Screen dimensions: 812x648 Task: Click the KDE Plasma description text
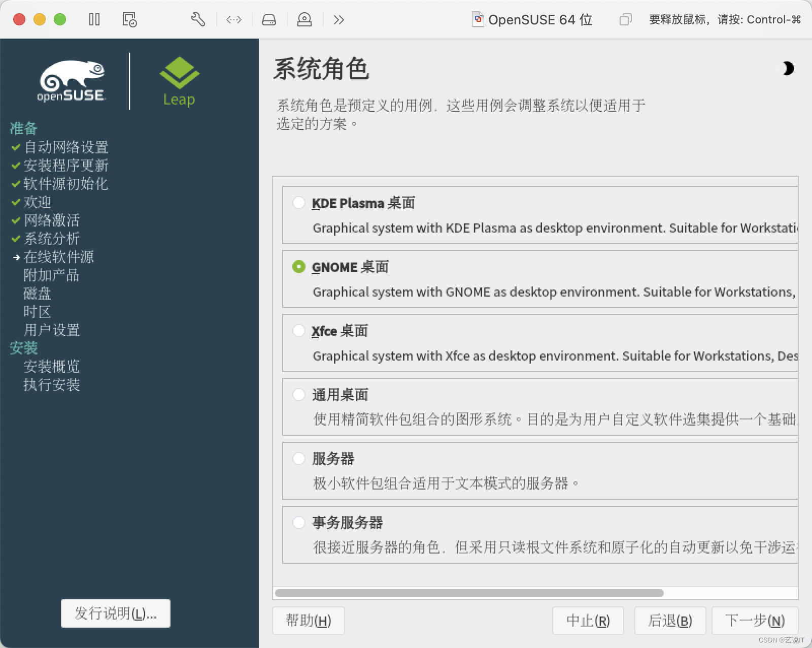tap(555, 228)
